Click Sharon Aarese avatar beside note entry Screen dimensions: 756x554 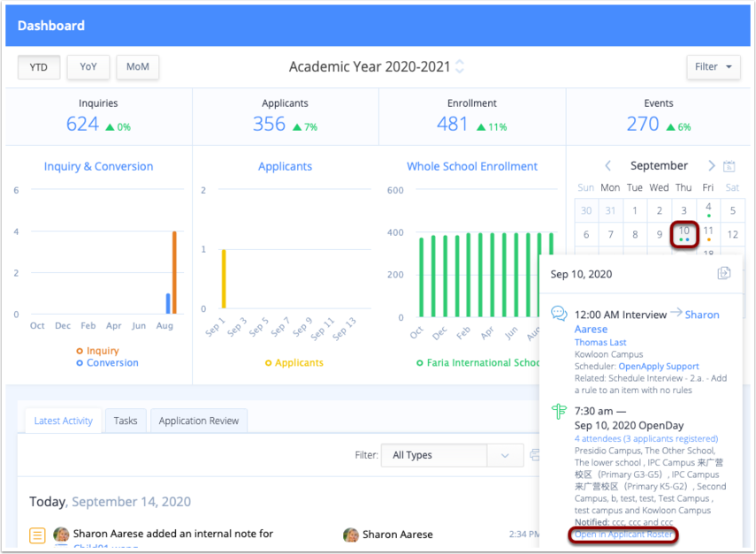(61, 534)
